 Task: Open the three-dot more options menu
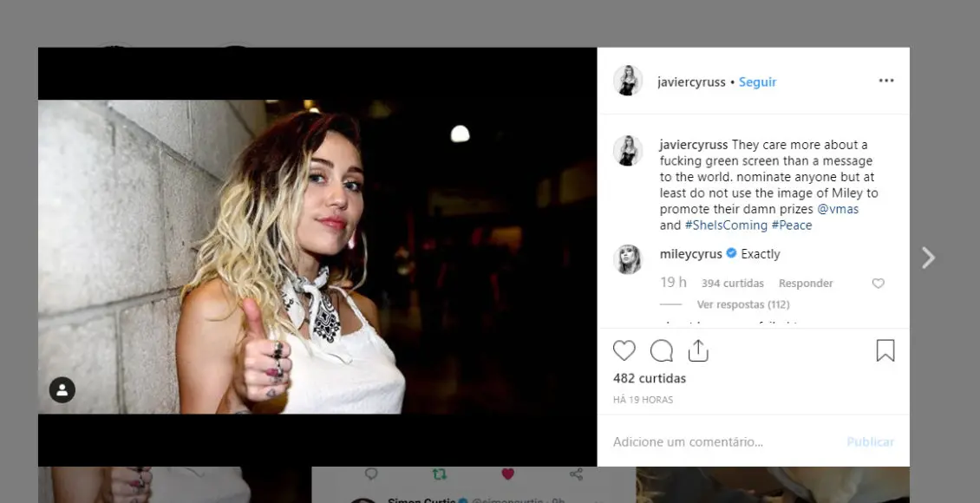[885, 81]
